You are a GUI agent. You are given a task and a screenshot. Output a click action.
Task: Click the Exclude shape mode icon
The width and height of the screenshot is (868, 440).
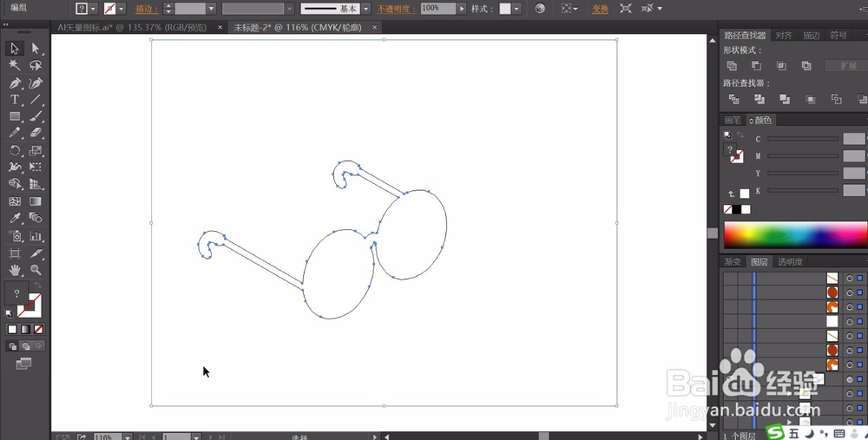tap(806, 66)
